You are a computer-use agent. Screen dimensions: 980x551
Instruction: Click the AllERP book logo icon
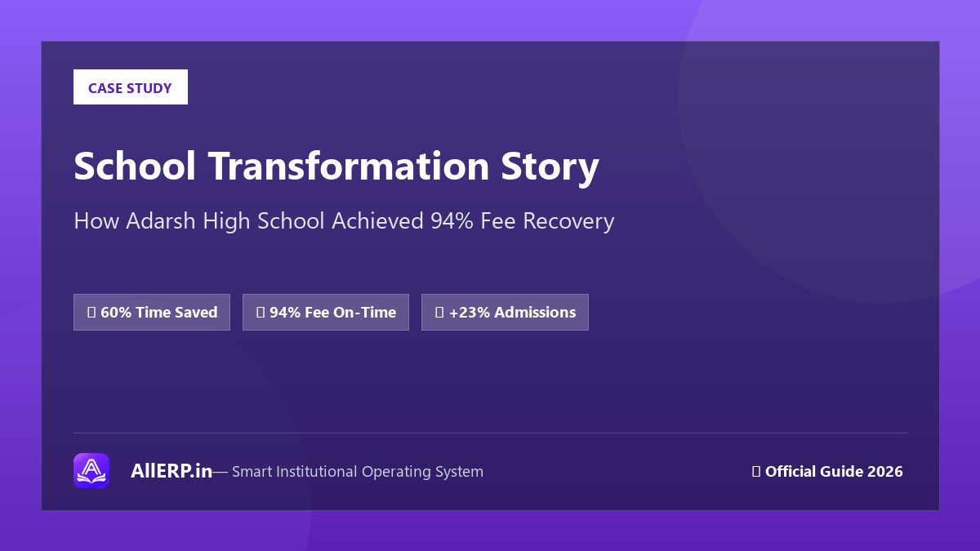pos(91,471)
